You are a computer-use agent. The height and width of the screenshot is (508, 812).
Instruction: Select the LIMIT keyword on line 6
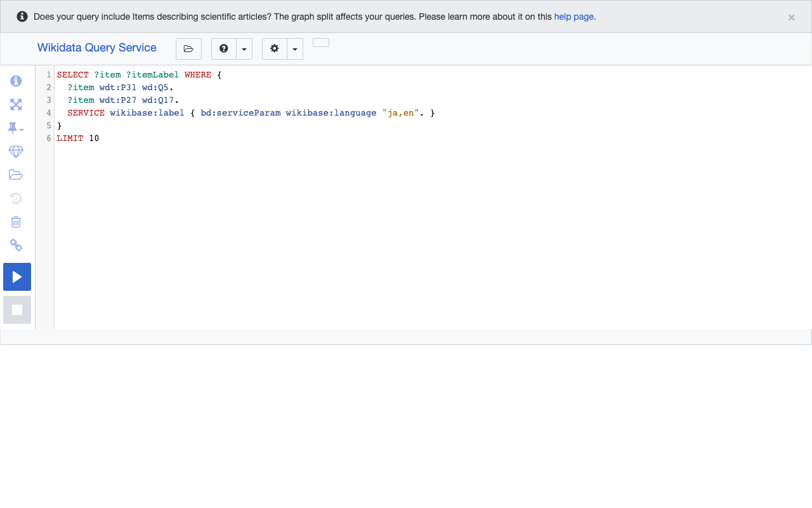70,138
